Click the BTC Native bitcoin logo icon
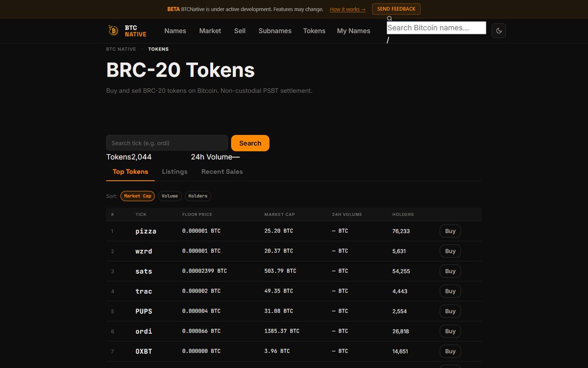This screenshot has height=368, width=588. [x=113, y=30]
